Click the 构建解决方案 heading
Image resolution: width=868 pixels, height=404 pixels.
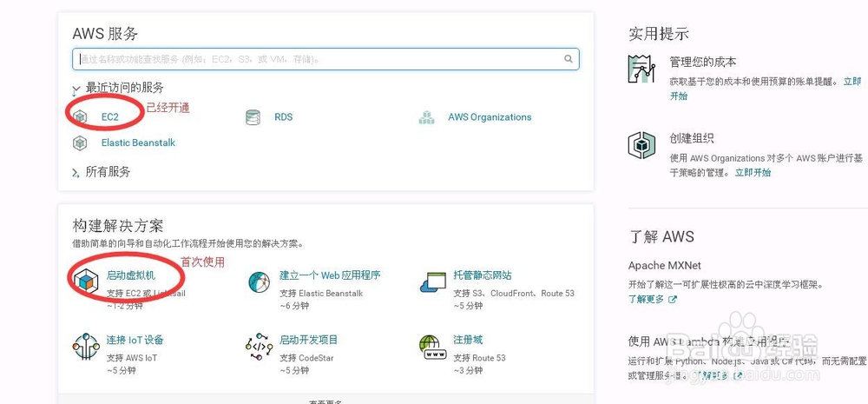118,226
